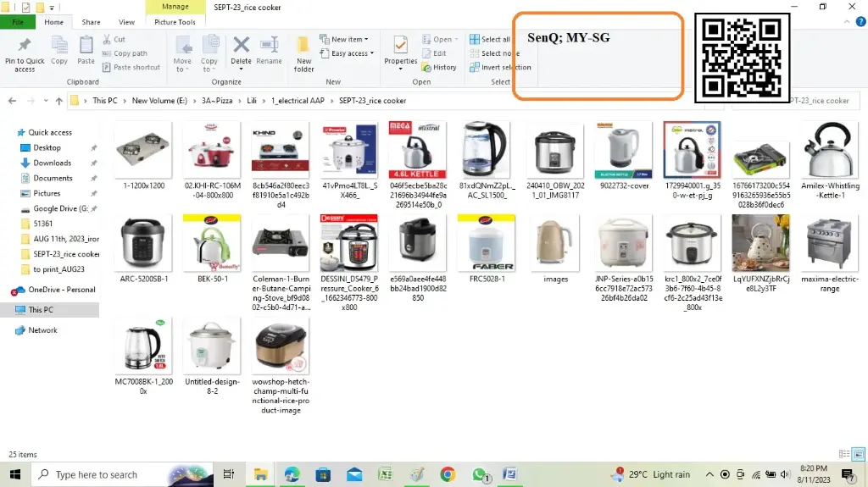Click Select all command

[x=490, y=39]
